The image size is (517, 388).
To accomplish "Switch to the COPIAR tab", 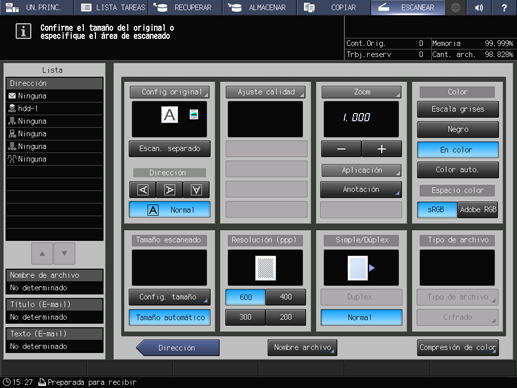I will (333, 7).
